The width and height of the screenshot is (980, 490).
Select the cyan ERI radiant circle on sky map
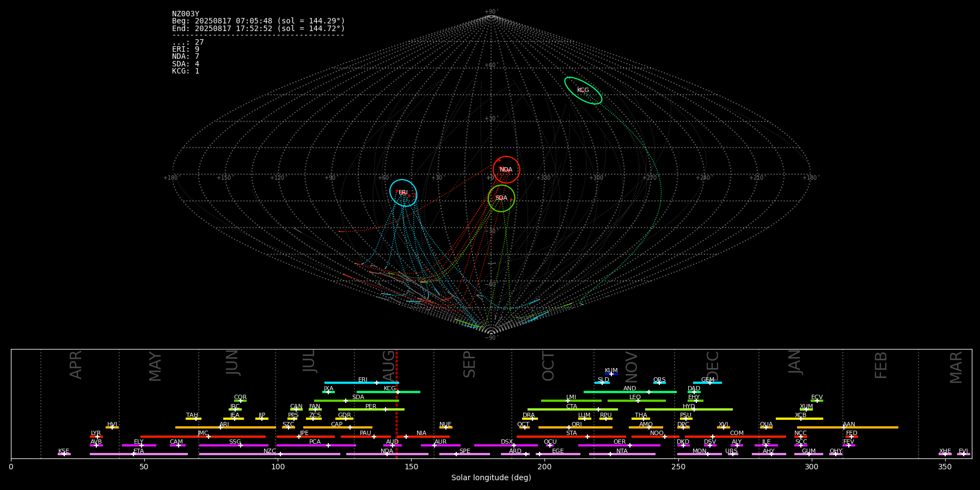pyautogui.click(x=403, y=193)
